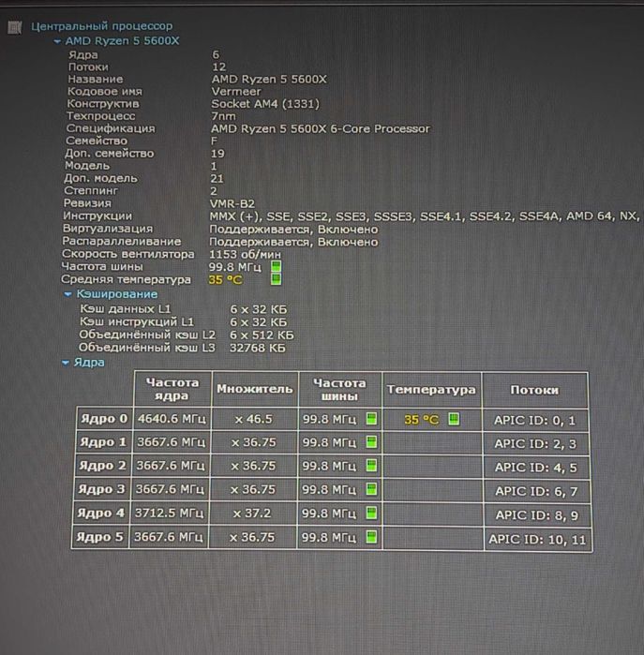Click the Ядро 4 row label
This screenshot has width=644, height=655.
coord(101,513)
